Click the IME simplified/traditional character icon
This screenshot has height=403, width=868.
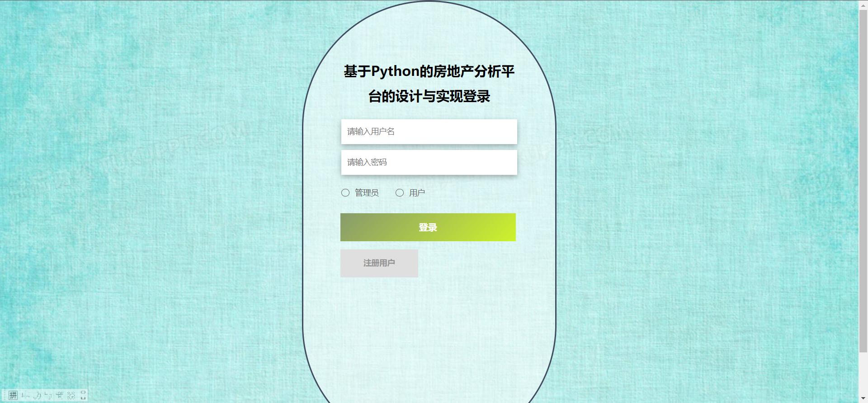(59, 396)
